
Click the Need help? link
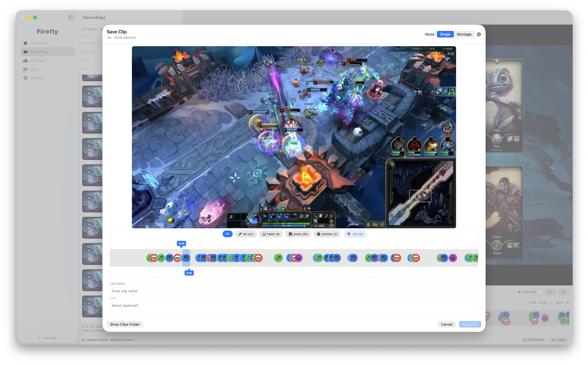48,338
